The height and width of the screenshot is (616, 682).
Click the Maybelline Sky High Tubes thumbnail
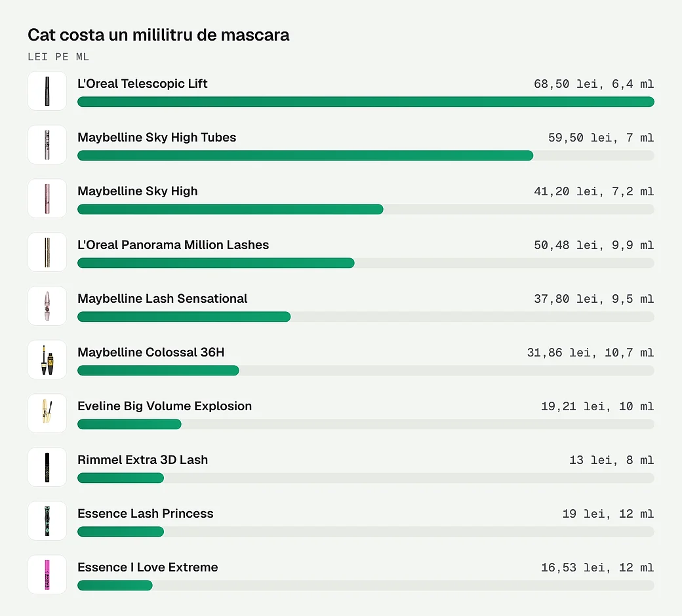coord(47,145)
